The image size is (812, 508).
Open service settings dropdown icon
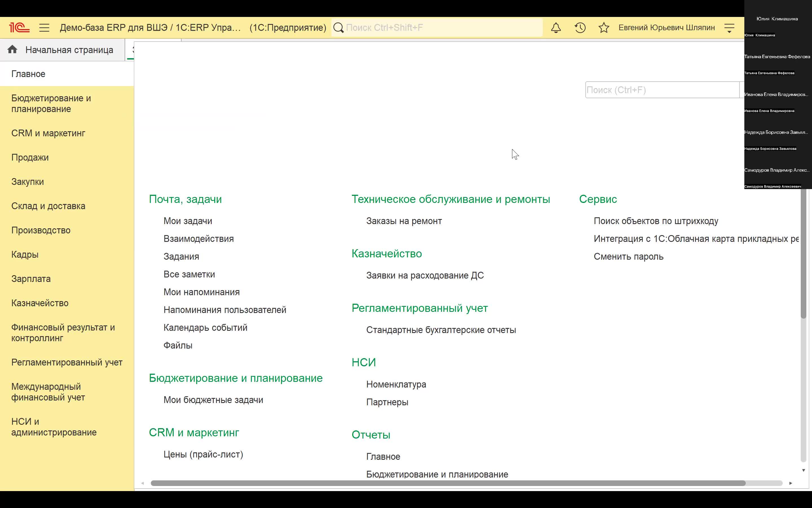(x=729, y=28)
